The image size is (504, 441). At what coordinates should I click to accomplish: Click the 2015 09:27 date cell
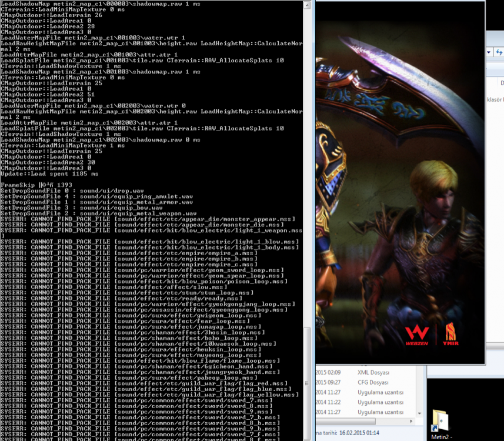coord(328,383)
